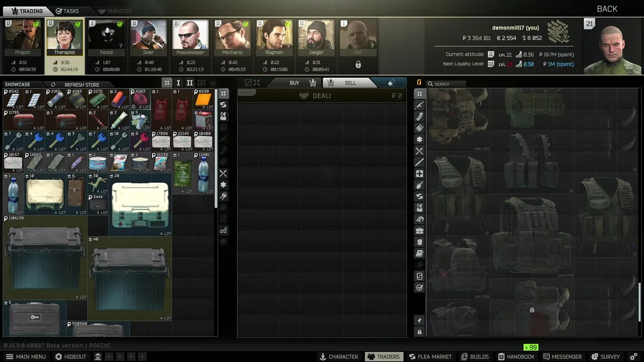Switch to Buy tab
Image resolution: width=644 pixels, height=362 pixels.
click(x=294, y=83)
